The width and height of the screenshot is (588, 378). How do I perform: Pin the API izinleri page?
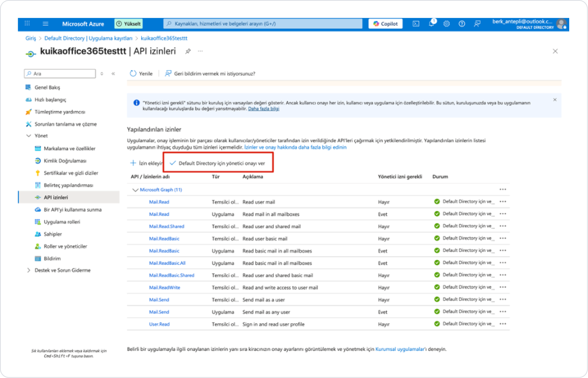(188, 51)
